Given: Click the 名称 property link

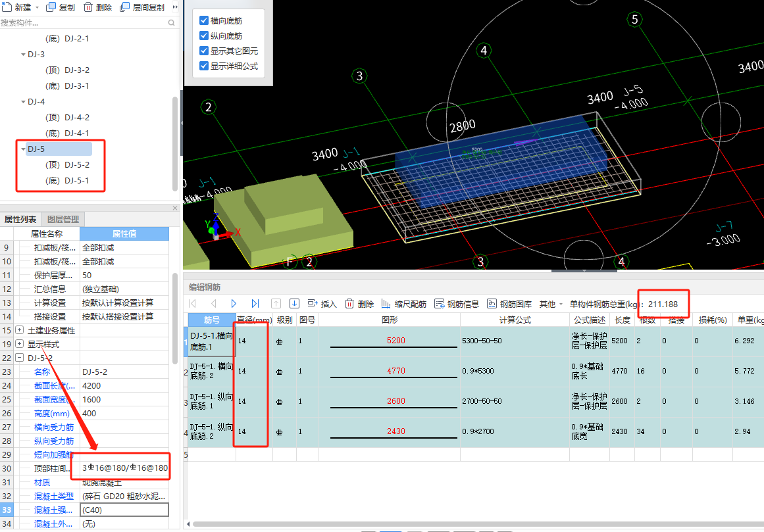Looking at the screenshot, I should [x=42, y=372].
